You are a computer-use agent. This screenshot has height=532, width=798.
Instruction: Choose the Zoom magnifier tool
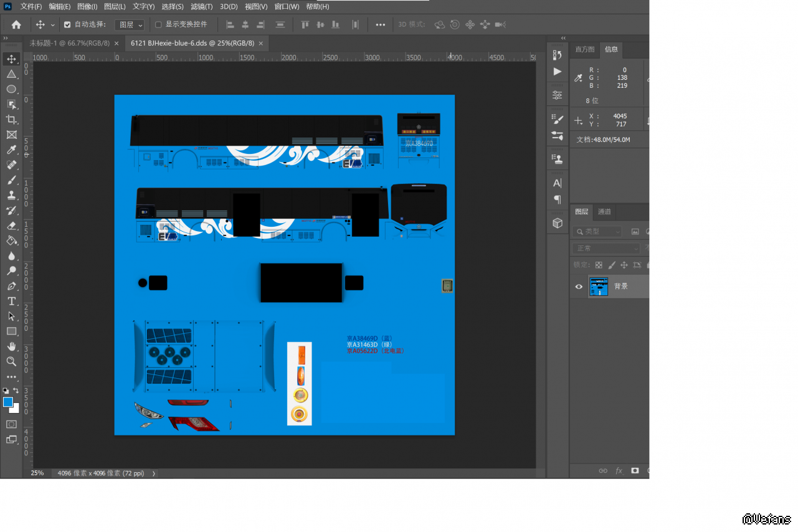pos(11,361)
